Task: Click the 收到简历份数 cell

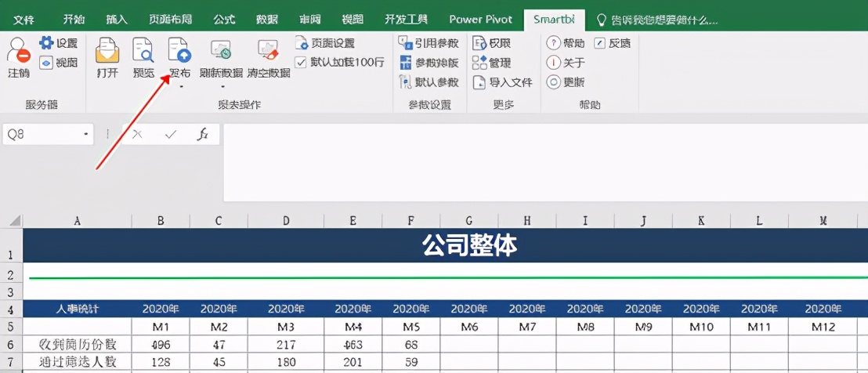Action: 78,345
